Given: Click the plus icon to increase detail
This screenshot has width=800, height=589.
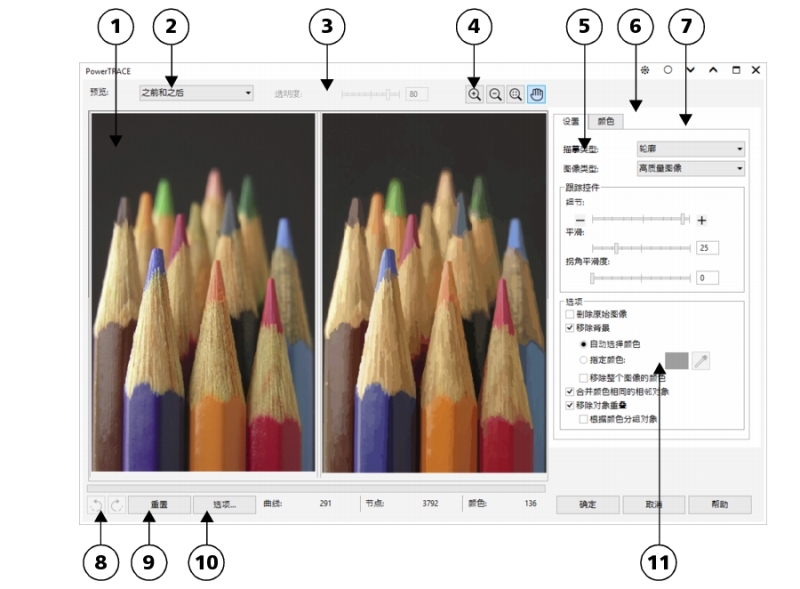Looking at the screenshot, I should point(702,220).
